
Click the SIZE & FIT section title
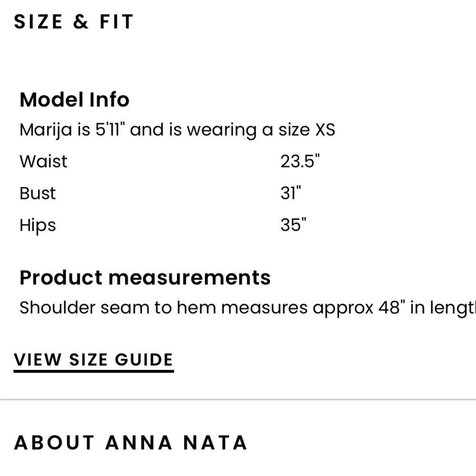(x=74, y=21)
